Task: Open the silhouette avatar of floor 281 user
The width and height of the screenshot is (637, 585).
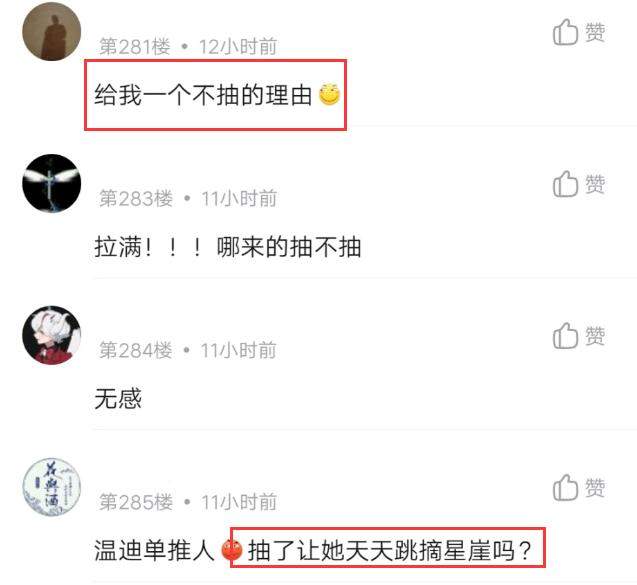Action: point(52,31)
